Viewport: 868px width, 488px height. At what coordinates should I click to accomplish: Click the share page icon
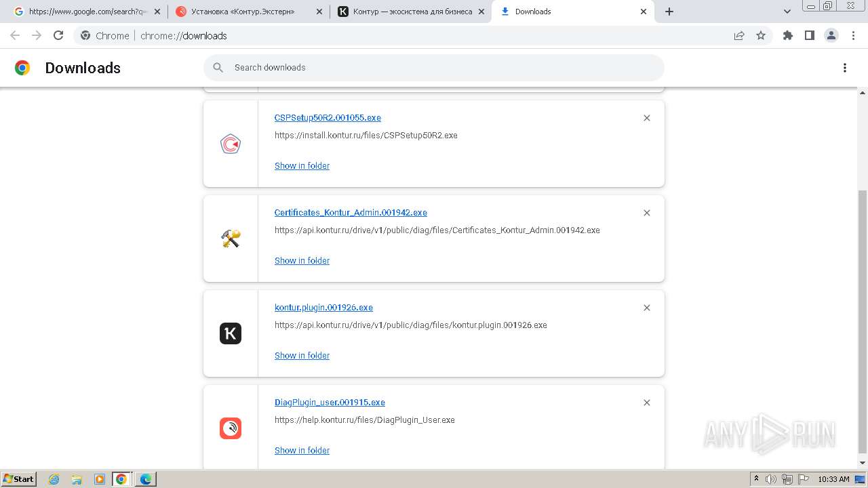739,36
